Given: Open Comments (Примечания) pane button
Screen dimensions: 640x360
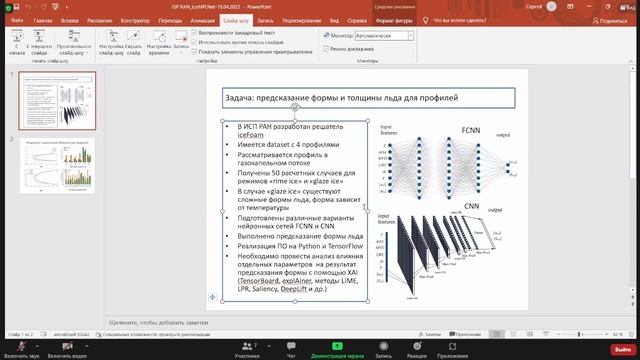Looking at the screenshot, I should [465, 334].
